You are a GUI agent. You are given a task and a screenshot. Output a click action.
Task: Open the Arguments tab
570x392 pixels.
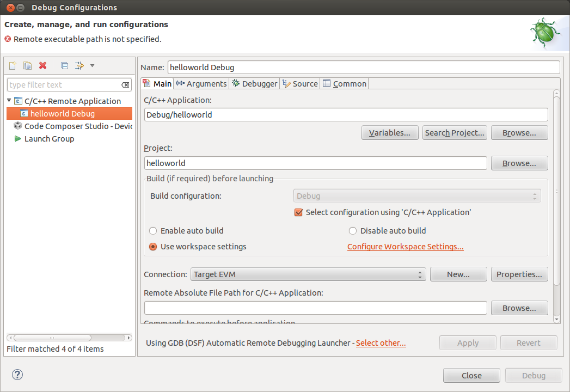[205, 83]
